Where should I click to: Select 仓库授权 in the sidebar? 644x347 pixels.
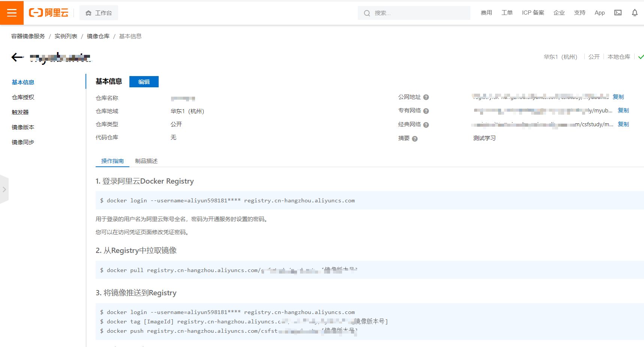point(23,97)
